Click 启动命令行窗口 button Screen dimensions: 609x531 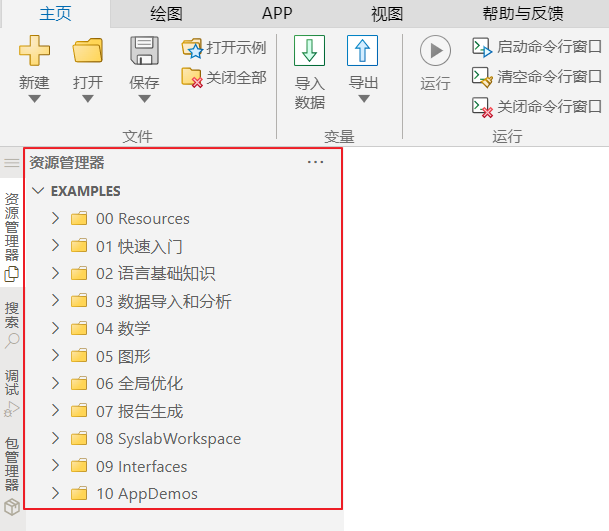pyautogui.click(x=537, y=47)
